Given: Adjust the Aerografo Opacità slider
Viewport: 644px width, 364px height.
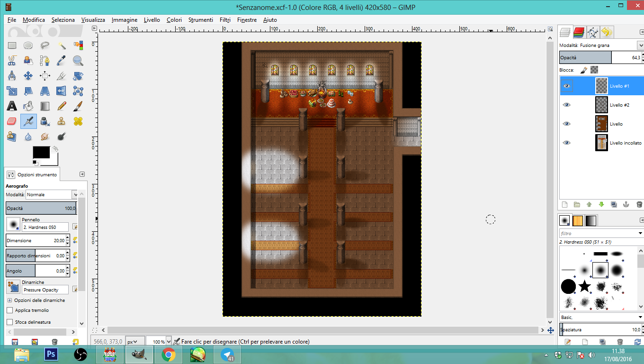Looking at the screenshot, I should click(41, 208).
